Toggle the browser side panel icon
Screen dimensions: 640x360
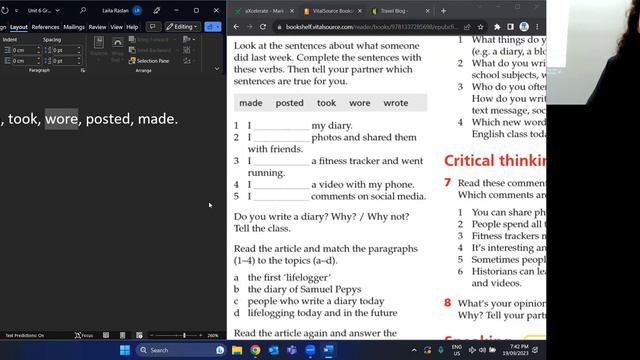[x=510, y=27]
